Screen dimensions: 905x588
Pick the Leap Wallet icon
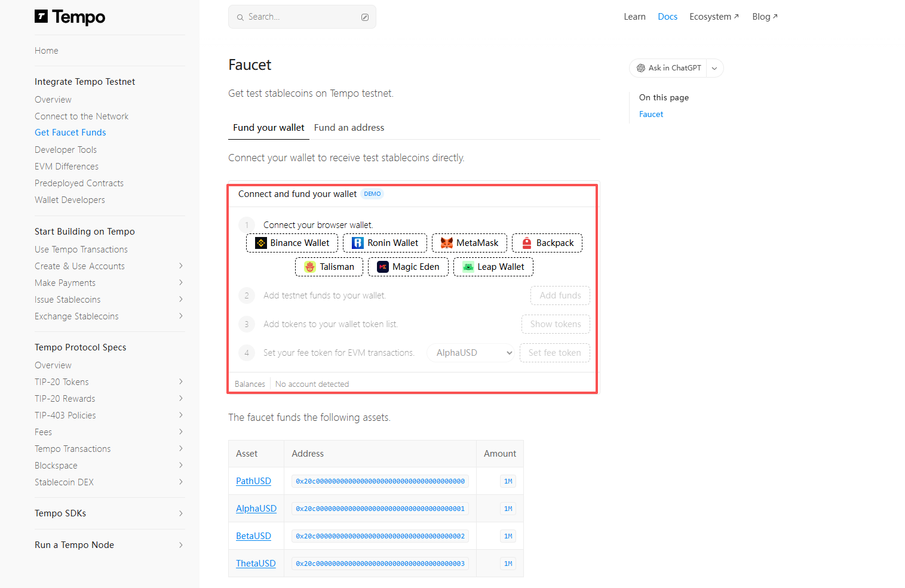(x=468, y=267)
